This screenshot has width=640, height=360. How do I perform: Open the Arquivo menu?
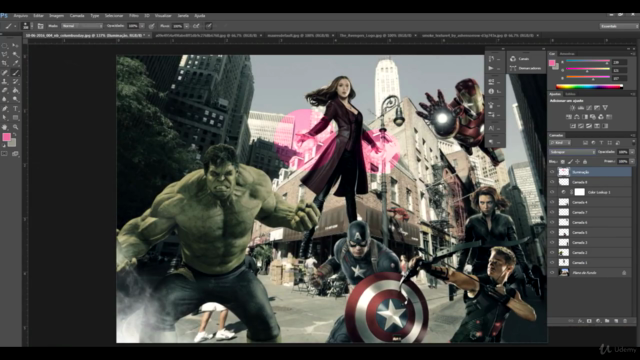point(21,16)
